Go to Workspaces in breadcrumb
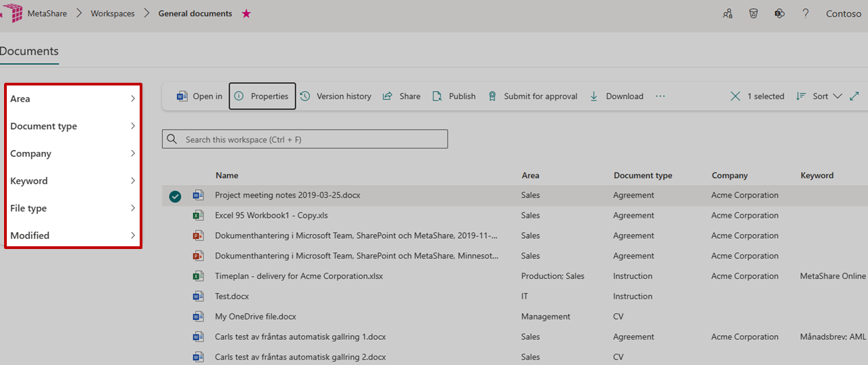This screenshot has height=365, width=868. click(113, 14)
